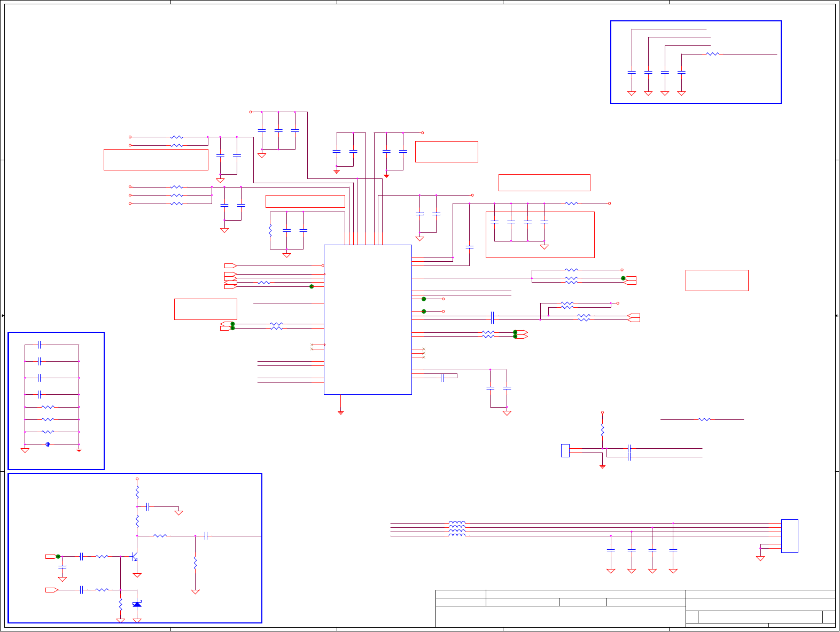The height and width of the screenshot is (632, 840).
Task: Select the tall connector block at bottom right
Action: tap(789, 536)
